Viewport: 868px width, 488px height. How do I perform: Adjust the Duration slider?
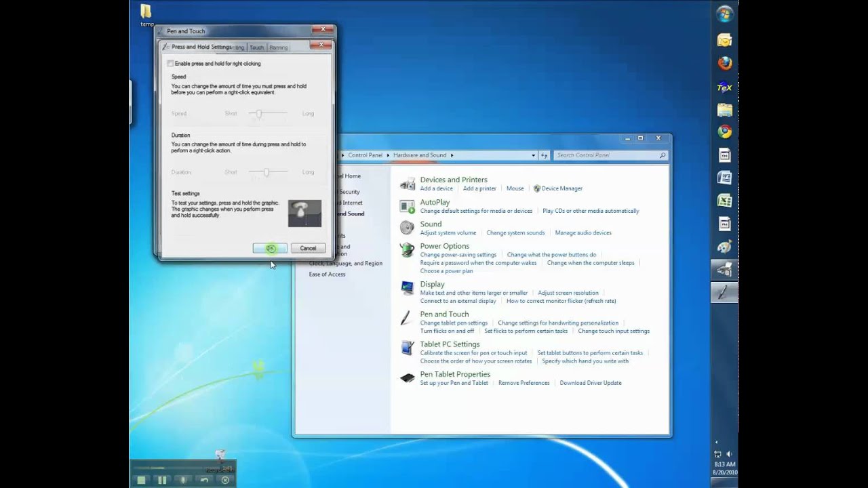tap(267, 172)
